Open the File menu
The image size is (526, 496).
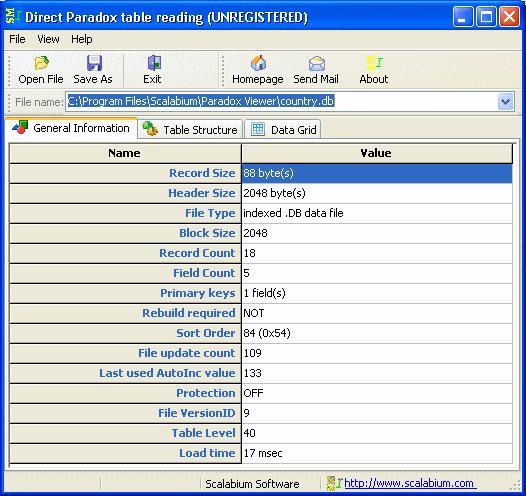point(17,39)
